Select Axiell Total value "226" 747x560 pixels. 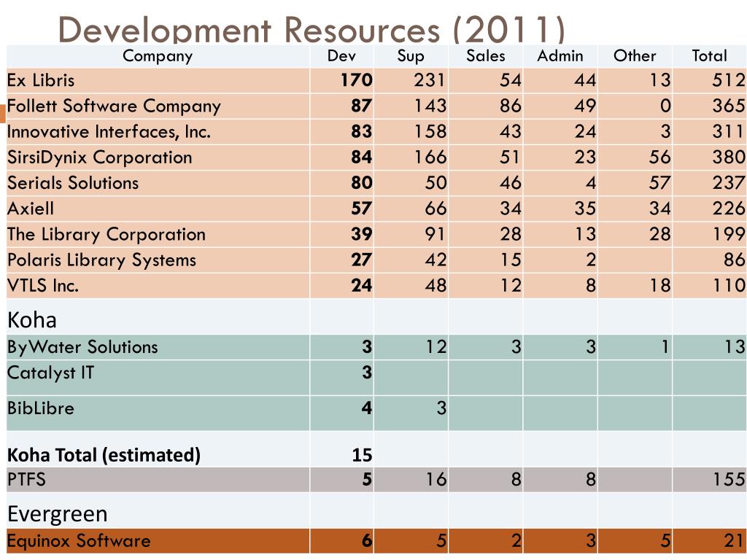(729, 209)
